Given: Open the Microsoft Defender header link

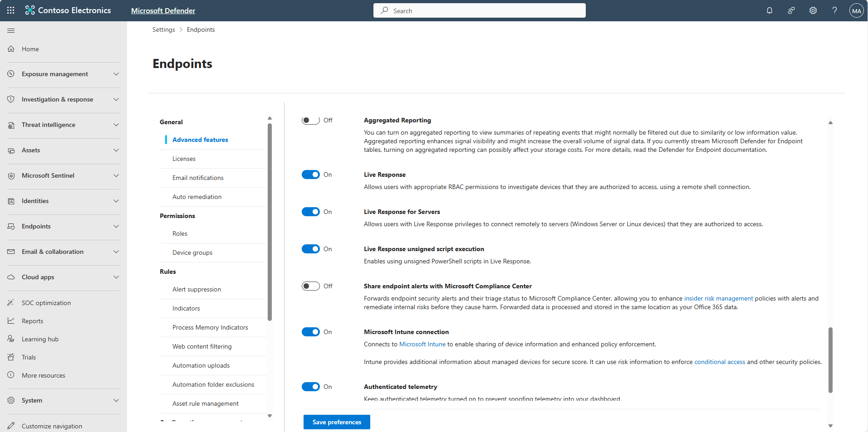Looking at the screenshot, I should coord(163,10).
